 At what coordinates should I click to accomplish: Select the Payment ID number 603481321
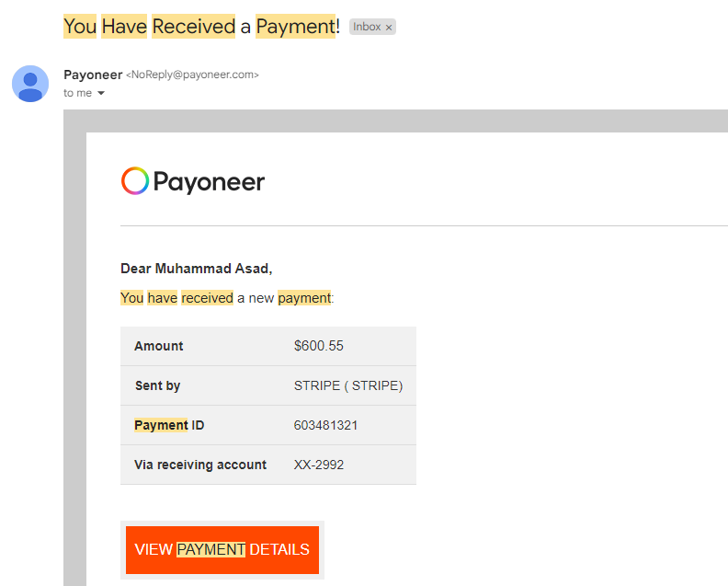point(325,425)
